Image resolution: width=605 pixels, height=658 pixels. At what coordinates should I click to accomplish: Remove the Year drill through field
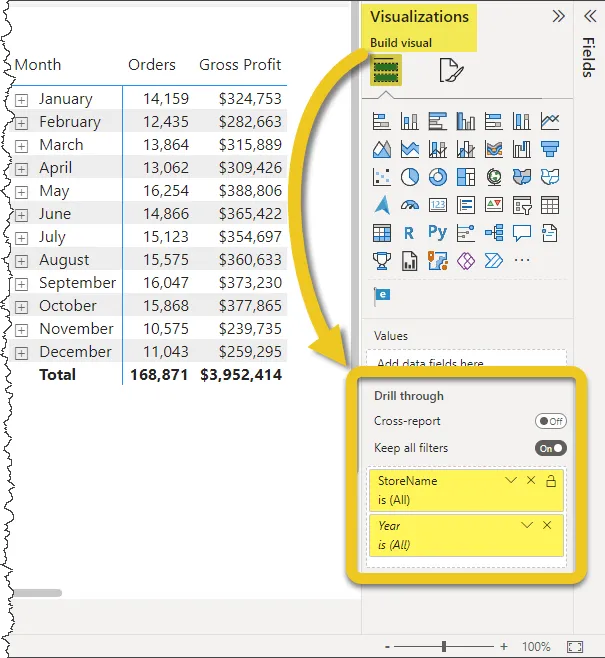(x=547, y=526)
